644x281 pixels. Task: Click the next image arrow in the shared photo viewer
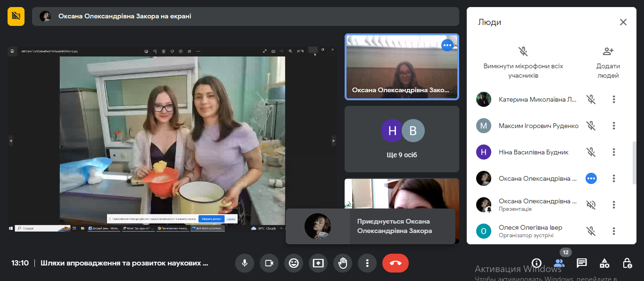(x=334, y=140)
